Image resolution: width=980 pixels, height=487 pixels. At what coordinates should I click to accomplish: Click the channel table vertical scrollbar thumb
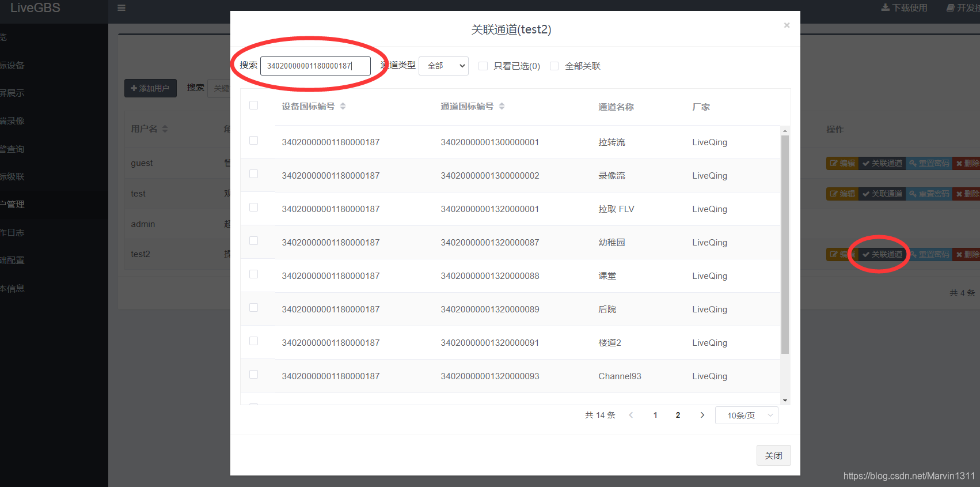click(x=785, y=244)
